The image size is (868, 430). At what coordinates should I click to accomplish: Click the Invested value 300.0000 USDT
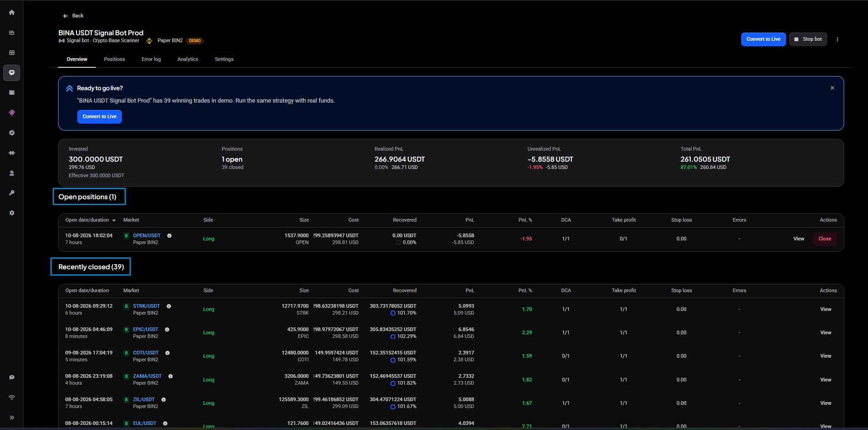point(96,159)
